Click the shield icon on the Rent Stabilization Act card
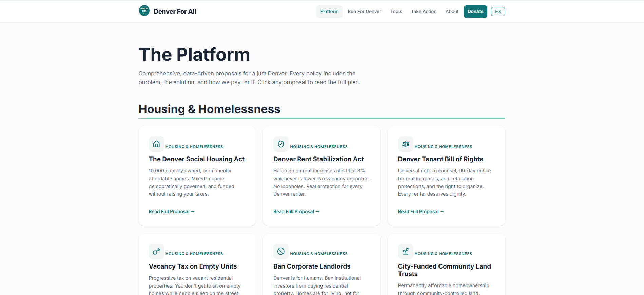This screenshot has width=644, height=295. pyautogui.click(x=281, y=144)
